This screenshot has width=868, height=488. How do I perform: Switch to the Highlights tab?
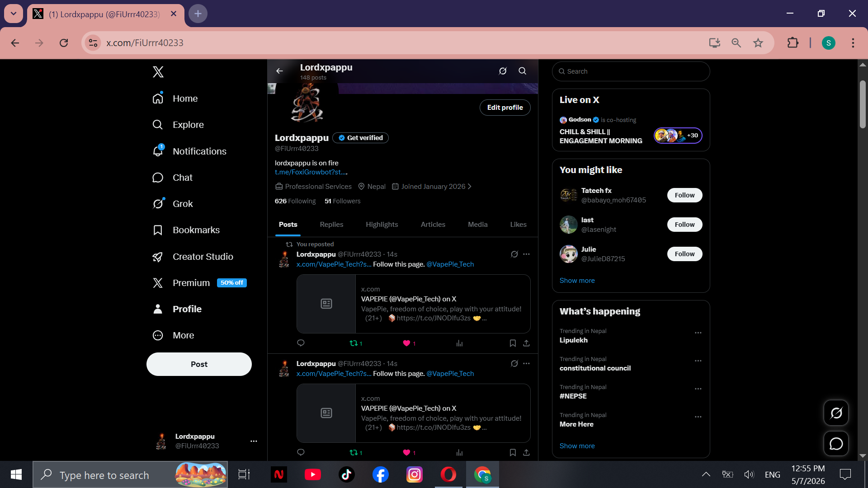click(x=382, y=225)
